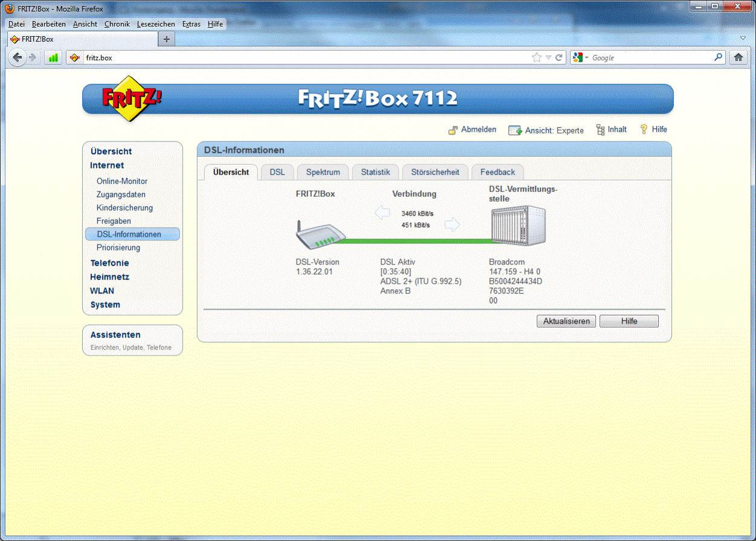756x541 pixels.
Task: Click the downstream left arrow icon
Action: tap(382, 213)
